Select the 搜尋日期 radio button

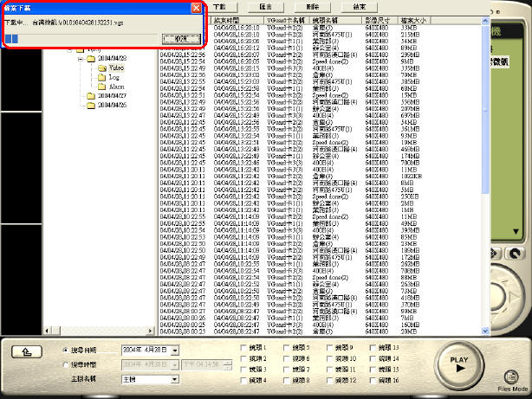coord(66,351)
